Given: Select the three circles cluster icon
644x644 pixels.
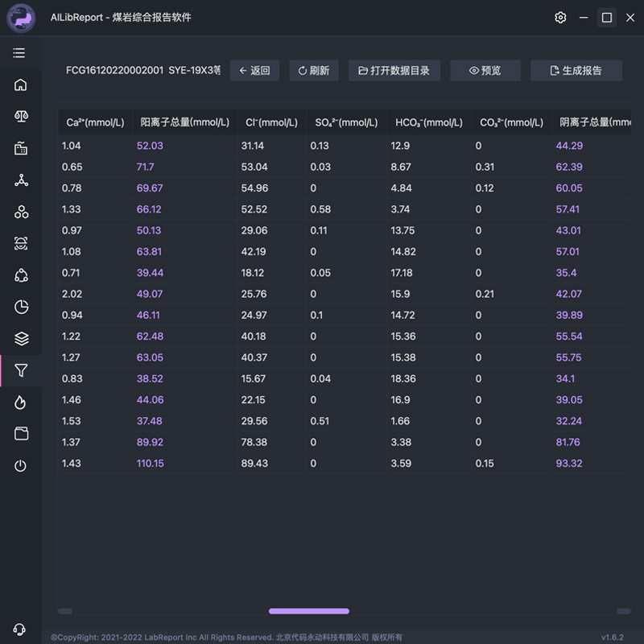Looking at the screenshot, I should pos(21,212).
